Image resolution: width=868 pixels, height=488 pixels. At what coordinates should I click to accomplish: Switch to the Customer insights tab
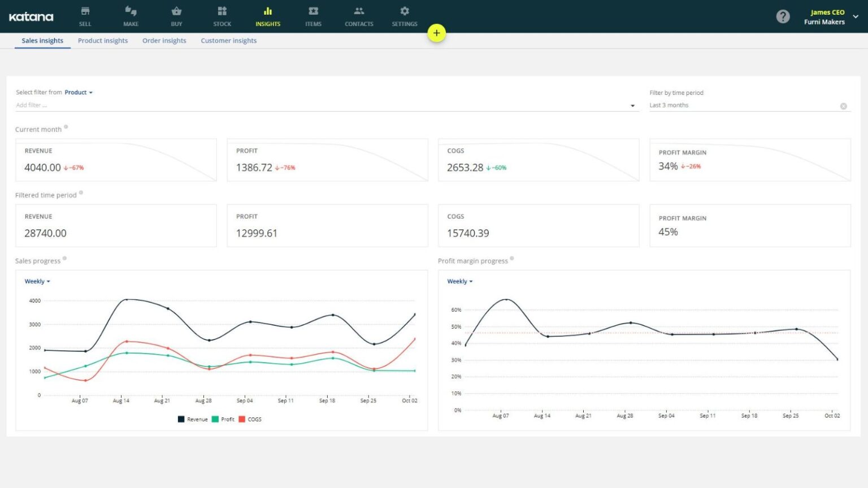pos(228,41)
